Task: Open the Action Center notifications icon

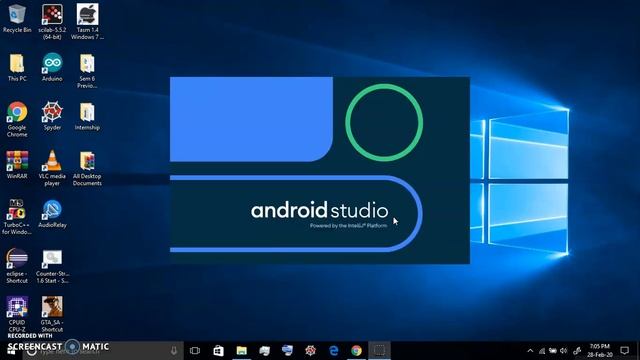Action: (624, 350)
